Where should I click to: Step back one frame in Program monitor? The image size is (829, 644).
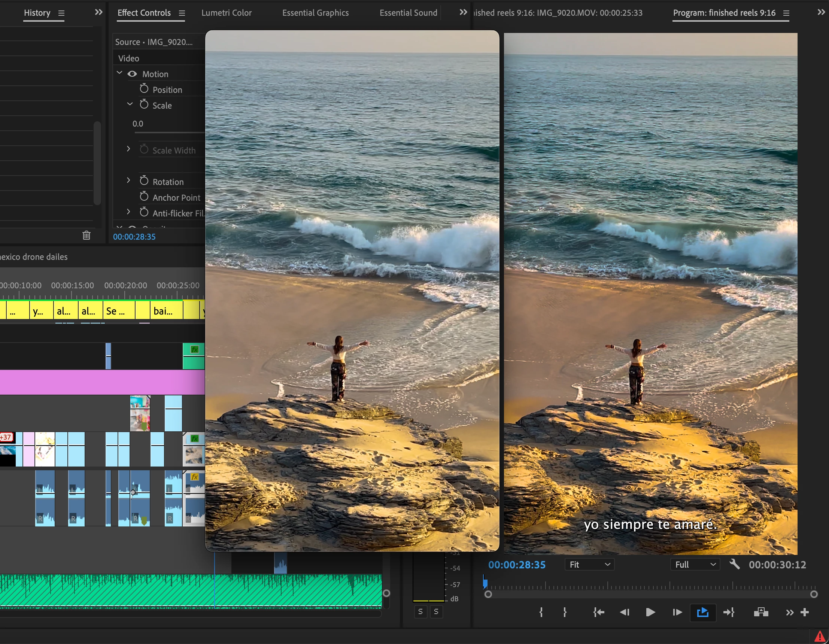pyautogui.click(x=625, y=612)
